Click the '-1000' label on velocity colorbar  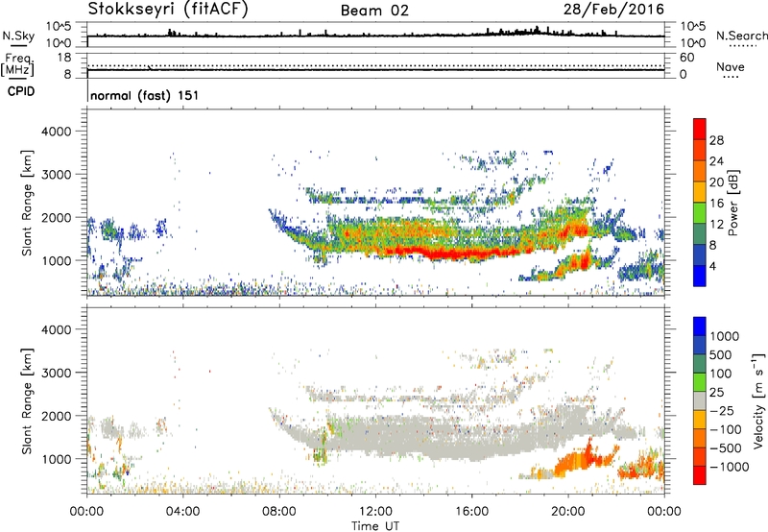[730, 467]
